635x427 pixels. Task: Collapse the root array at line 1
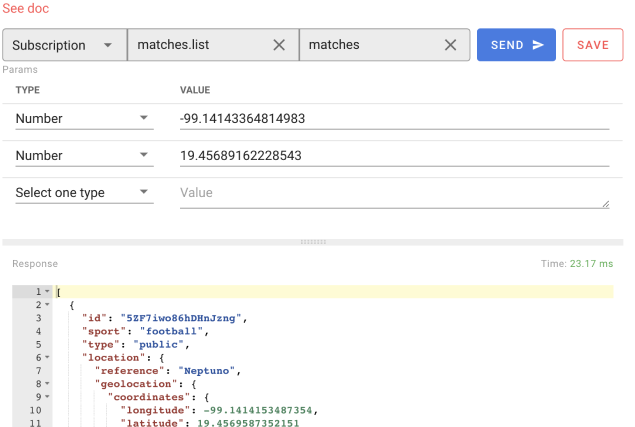tap(47, 291)
